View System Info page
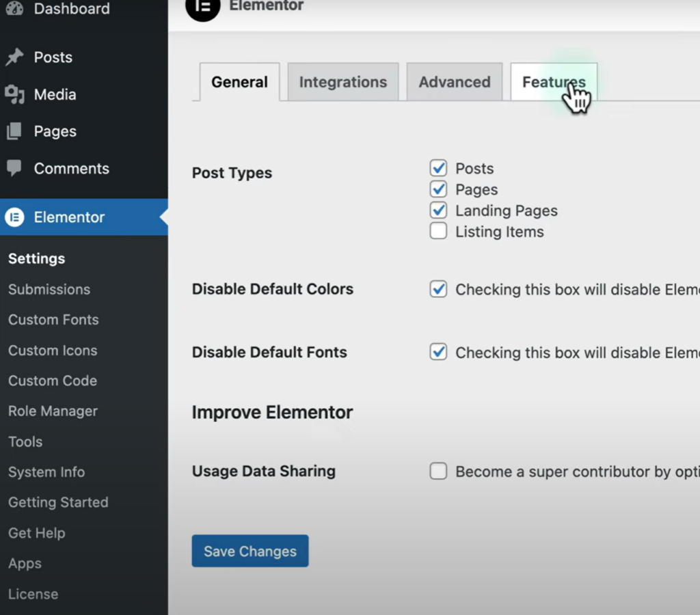 pos(46,472)
